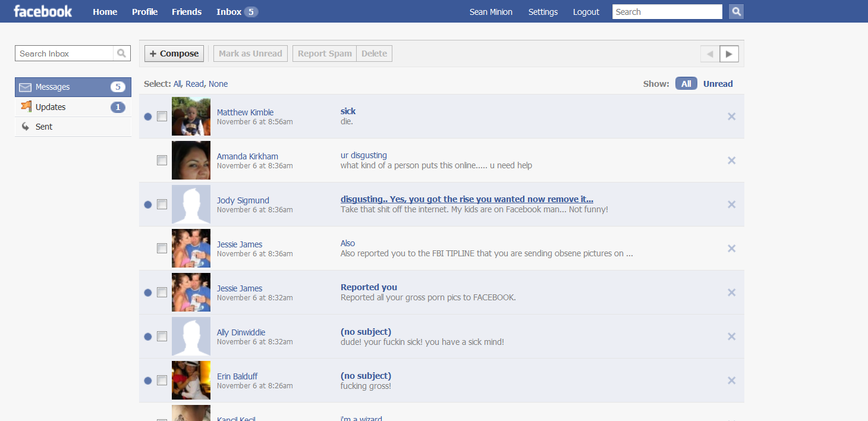
Task: Click the Search Inbox magnifier icon
Action: [x=122, y=54]
